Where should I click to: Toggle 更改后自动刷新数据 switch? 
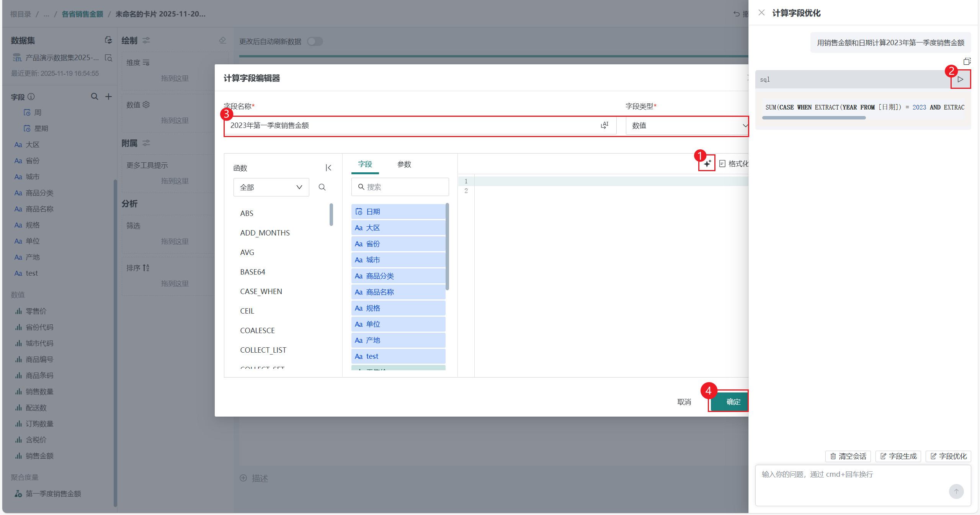pyautogui.click(x=315, y=41)
